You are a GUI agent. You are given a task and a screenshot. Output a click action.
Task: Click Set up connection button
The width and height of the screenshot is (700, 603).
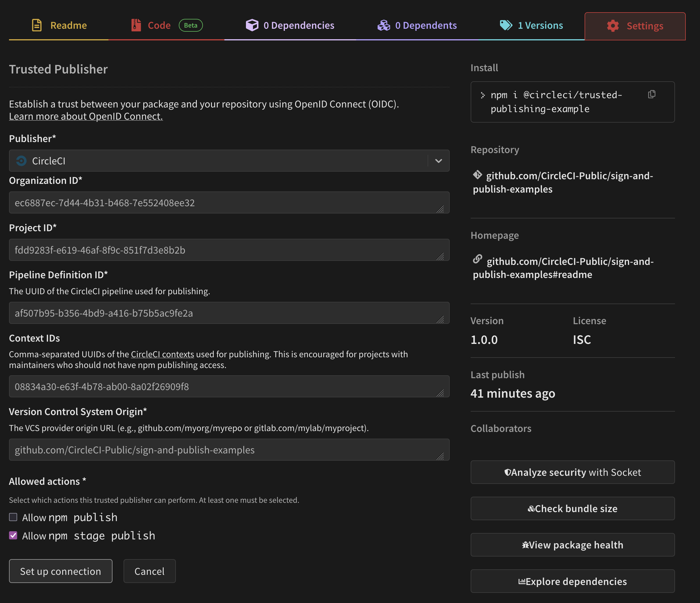coord(61,571)
